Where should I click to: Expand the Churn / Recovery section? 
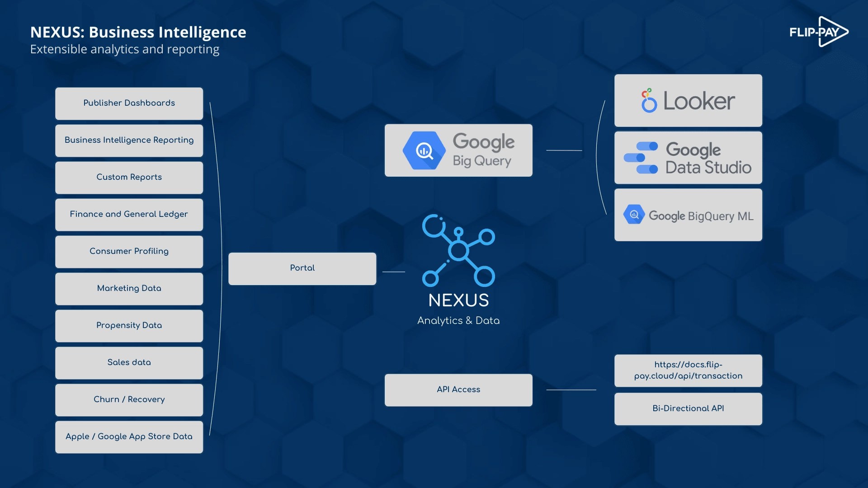[x=129, y=399]
